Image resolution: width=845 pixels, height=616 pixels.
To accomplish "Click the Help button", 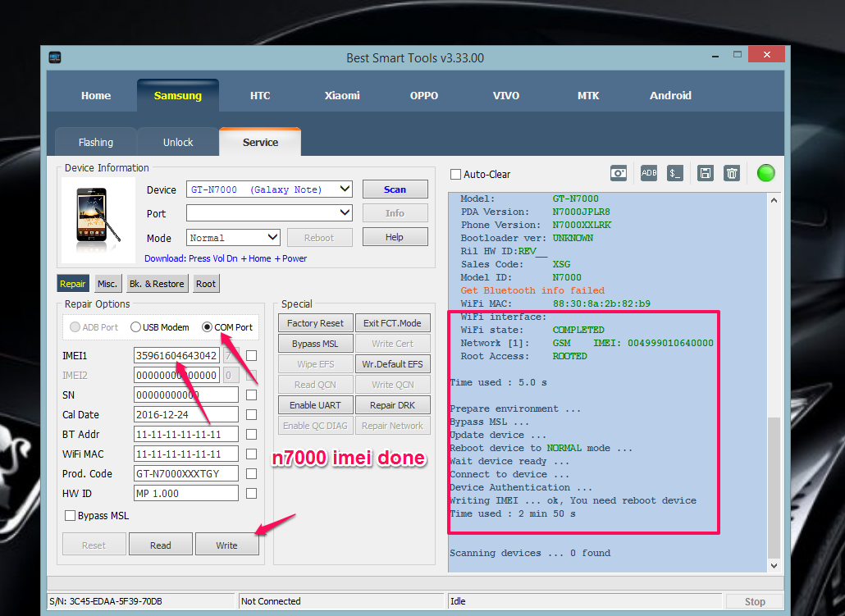I will [395, 237].
